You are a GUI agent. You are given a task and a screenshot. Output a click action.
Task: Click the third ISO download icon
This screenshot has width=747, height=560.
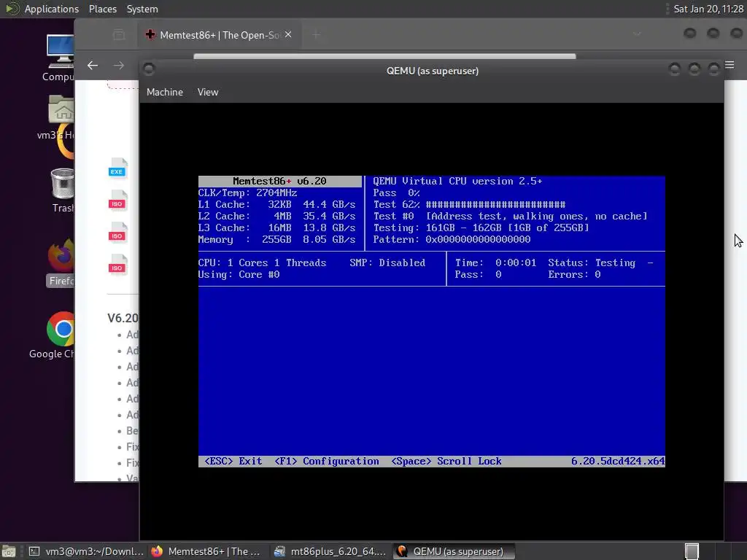(117, 265)
